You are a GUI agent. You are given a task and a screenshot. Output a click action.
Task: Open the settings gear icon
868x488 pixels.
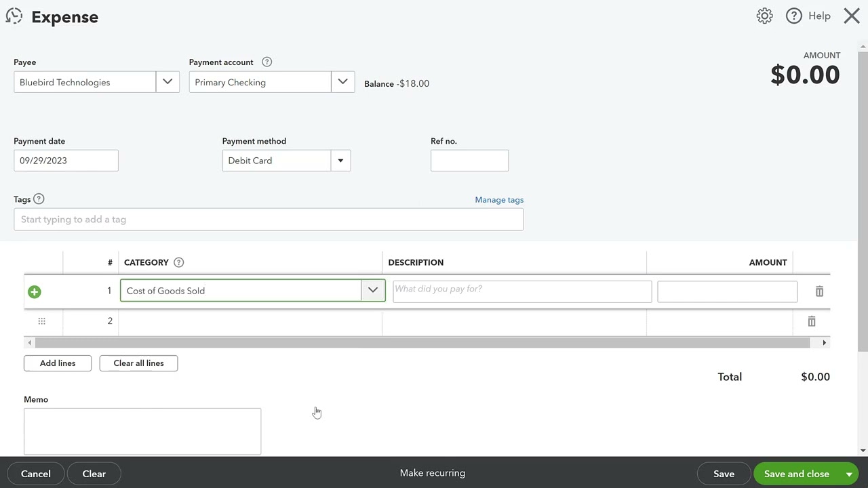[764, 16]
